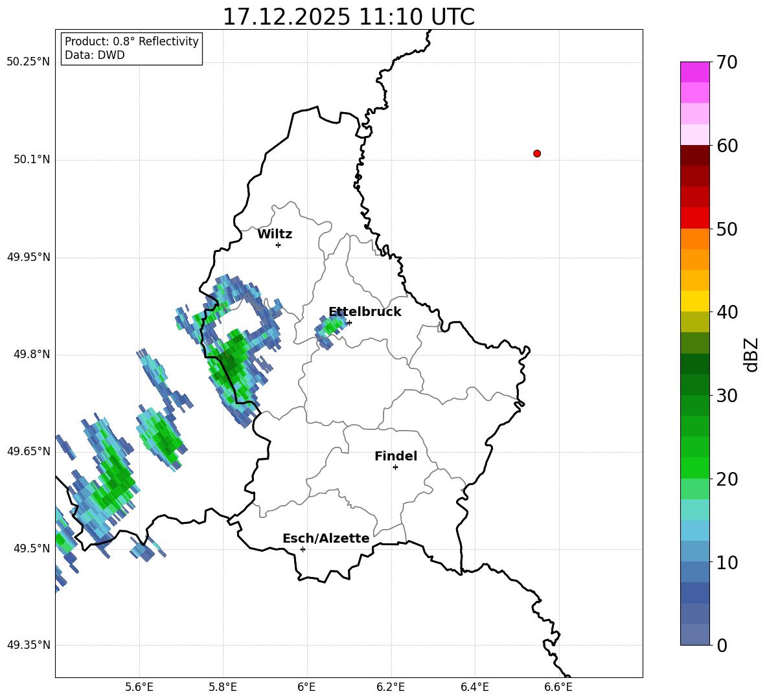Click the 49.35°N latitude label

tap(29, 645)
